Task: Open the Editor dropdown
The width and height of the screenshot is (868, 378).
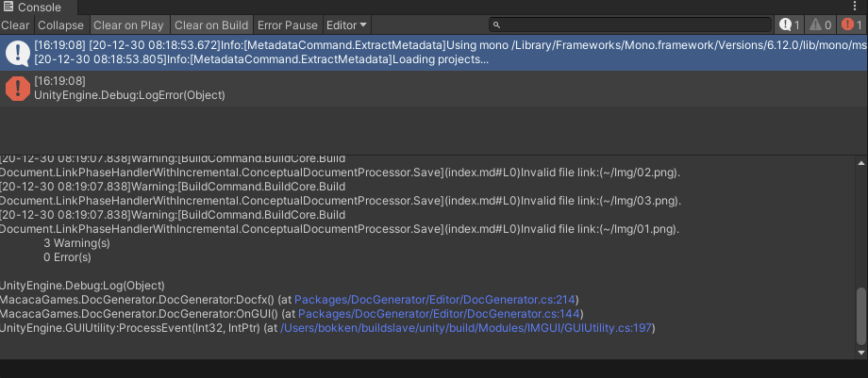Action: click(346, 25)
